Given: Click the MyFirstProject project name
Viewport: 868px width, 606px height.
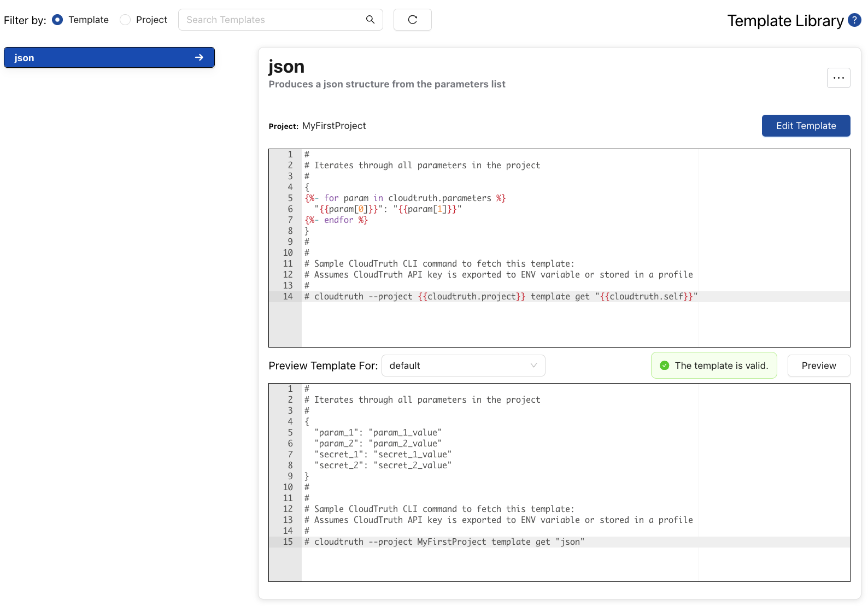Looking at the screenshot, I should 334,126.
